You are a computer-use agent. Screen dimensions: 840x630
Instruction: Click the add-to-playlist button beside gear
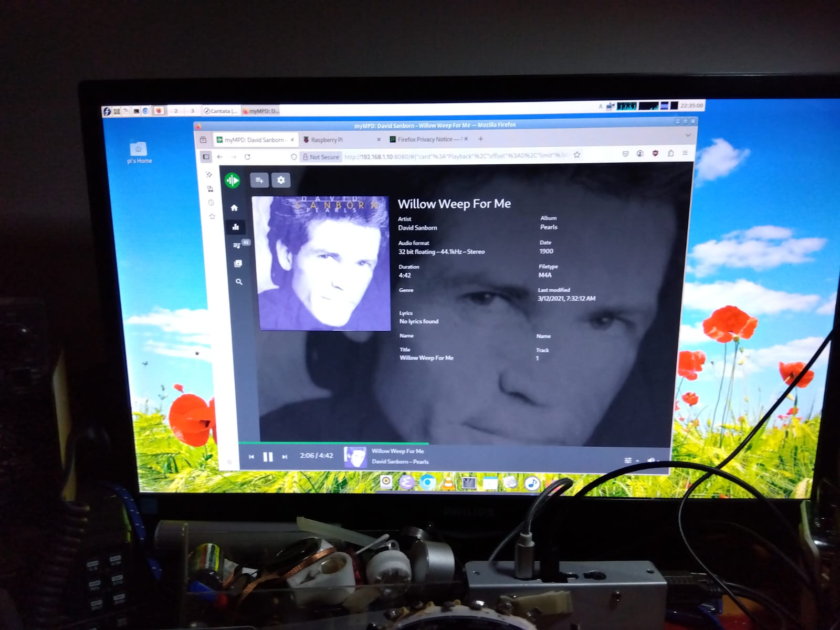(x=259, y=180)
